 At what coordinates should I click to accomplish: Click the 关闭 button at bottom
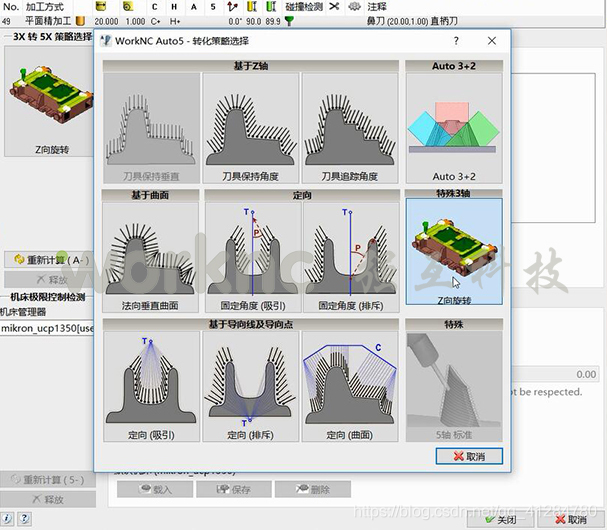(x=501, y=520)
